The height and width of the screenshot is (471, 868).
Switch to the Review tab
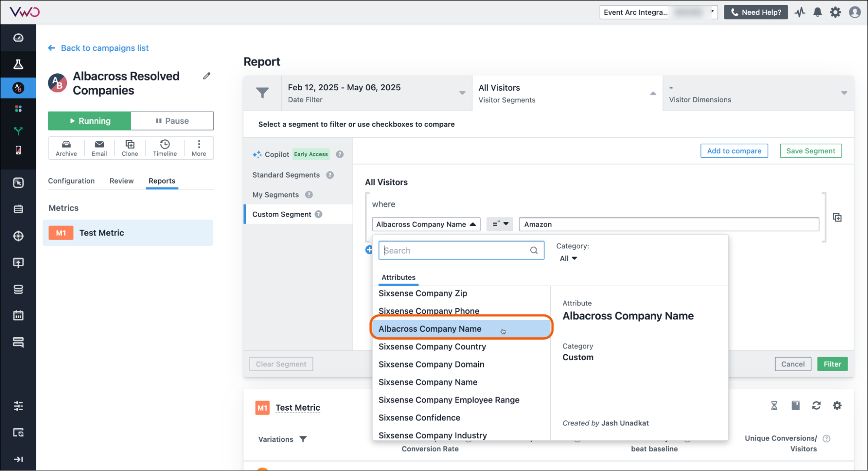(122, 181)
